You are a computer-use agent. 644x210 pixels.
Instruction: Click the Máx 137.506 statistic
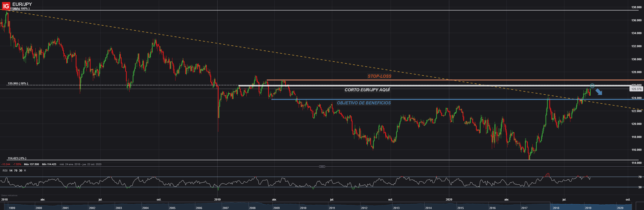pos(31,164)
